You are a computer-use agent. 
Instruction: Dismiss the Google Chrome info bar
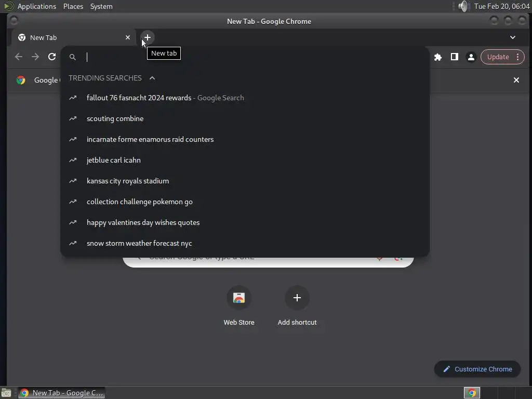point(516,80)
